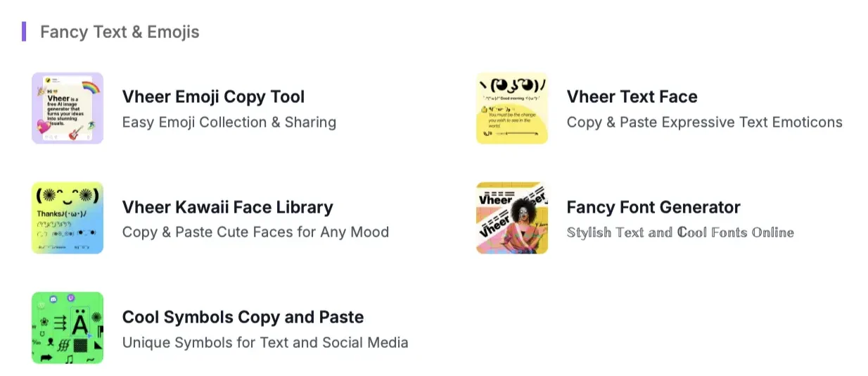Open the Kawaii Face Library gradient thumbnail
The height and width of the screenshot is (376, 868).
(x=68, y=218)
